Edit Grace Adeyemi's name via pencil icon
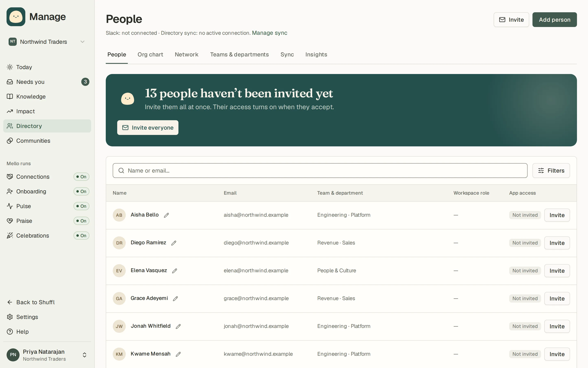This screenshot has height=368, width=588. tap(175, 298)
